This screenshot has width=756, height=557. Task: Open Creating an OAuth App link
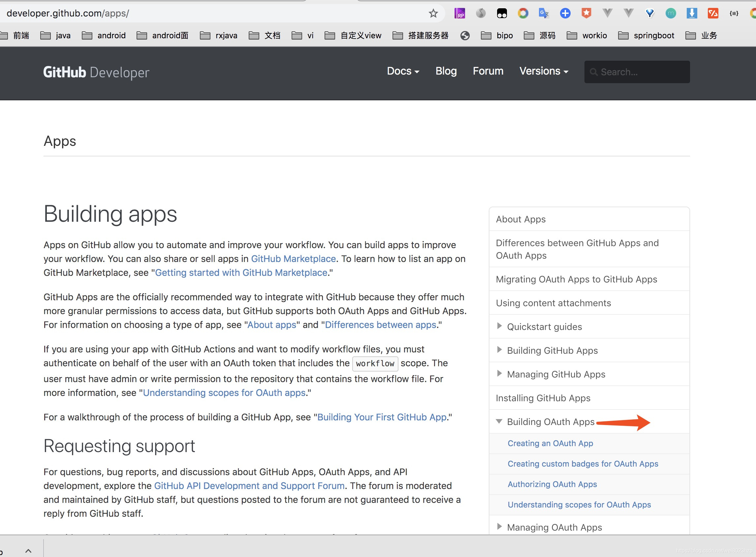pyautogui.click(x=551, y=443)
